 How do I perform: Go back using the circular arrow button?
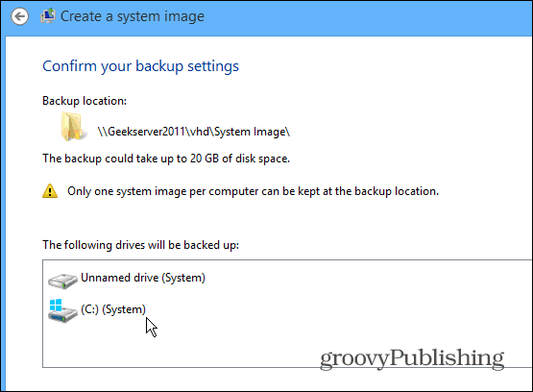(x=19, y=16)
